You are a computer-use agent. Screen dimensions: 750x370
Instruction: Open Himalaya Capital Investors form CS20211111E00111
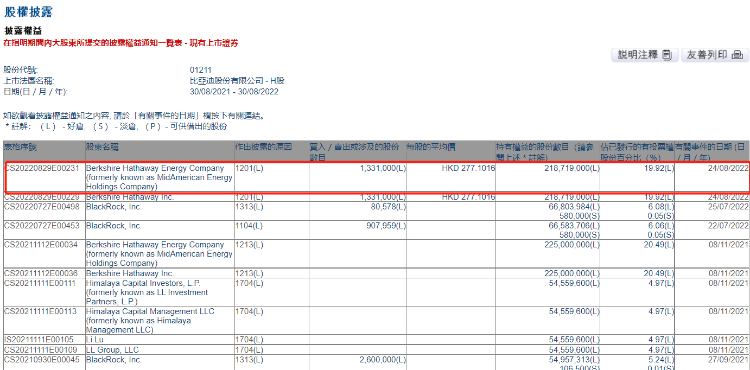point(41,283)
